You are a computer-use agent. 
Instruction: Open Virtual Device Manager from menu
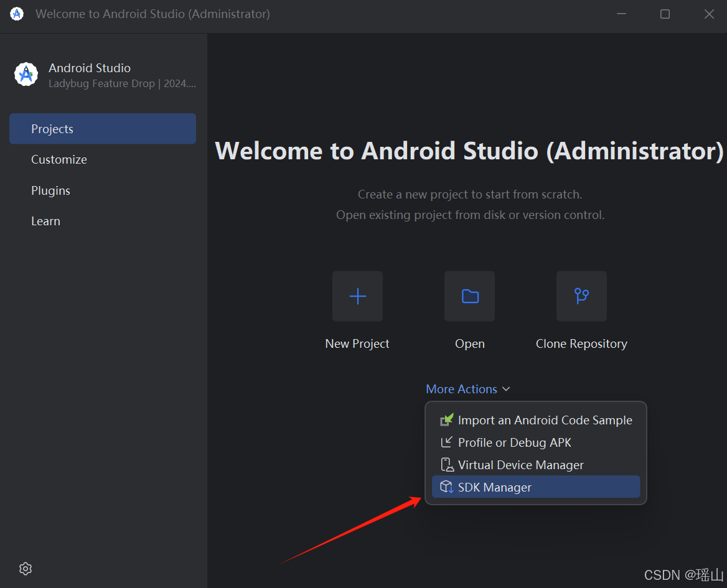click(536, 465)
